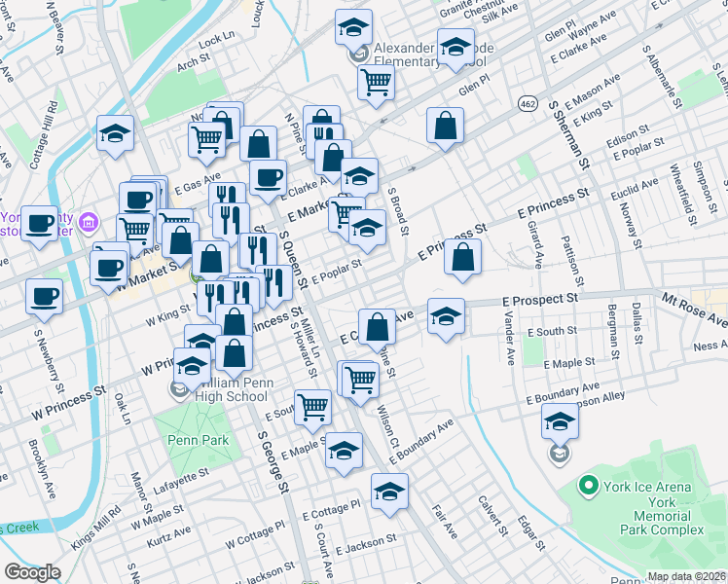Viewport: 728px width, 584px height.
Task: Click the Penn Park label
Action: (199, 440)
